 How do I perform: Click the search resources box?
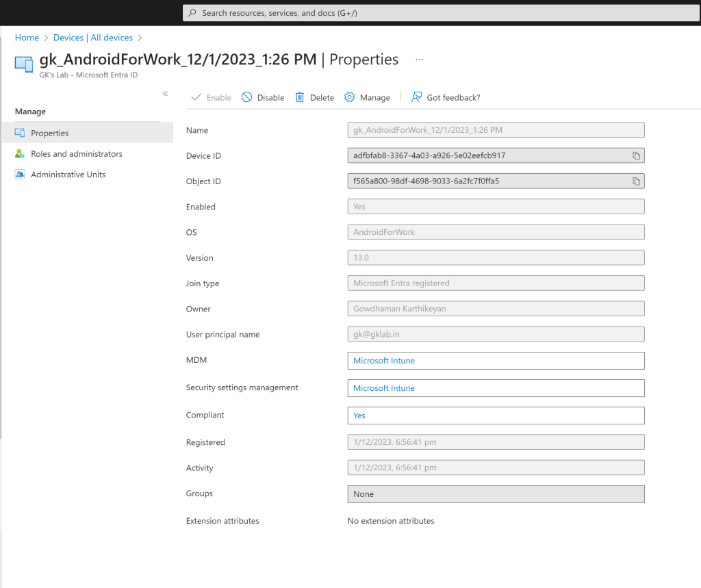[x=442, y=13]
